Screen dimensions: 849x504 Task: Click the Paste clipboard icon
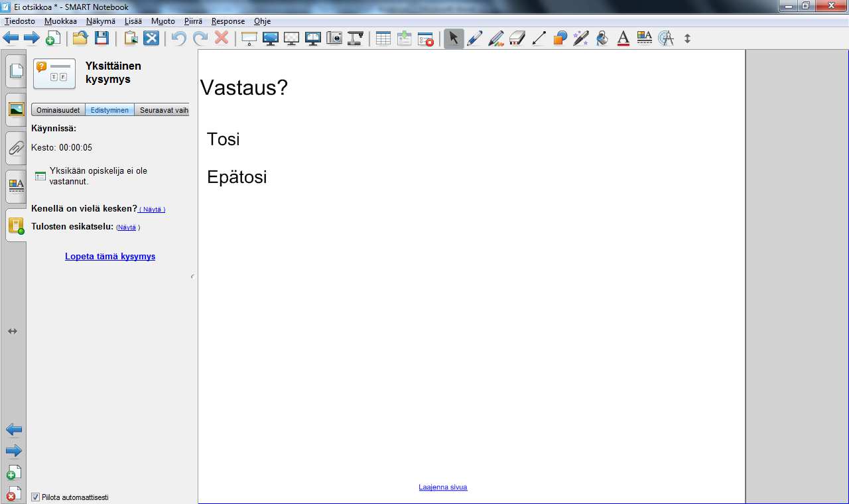131,38
